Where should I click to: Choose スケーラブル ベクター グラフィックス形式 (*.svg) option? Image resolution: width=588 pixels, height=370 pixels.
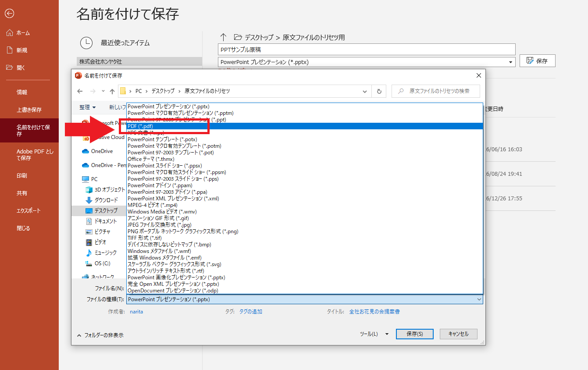(305, 264)
